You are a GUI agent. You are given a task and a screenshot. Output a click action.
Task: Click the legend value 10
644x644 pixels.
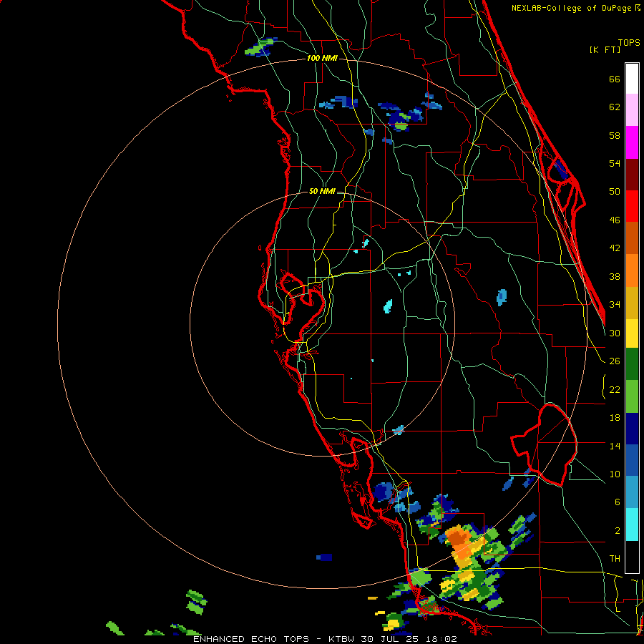click(615, 474)
